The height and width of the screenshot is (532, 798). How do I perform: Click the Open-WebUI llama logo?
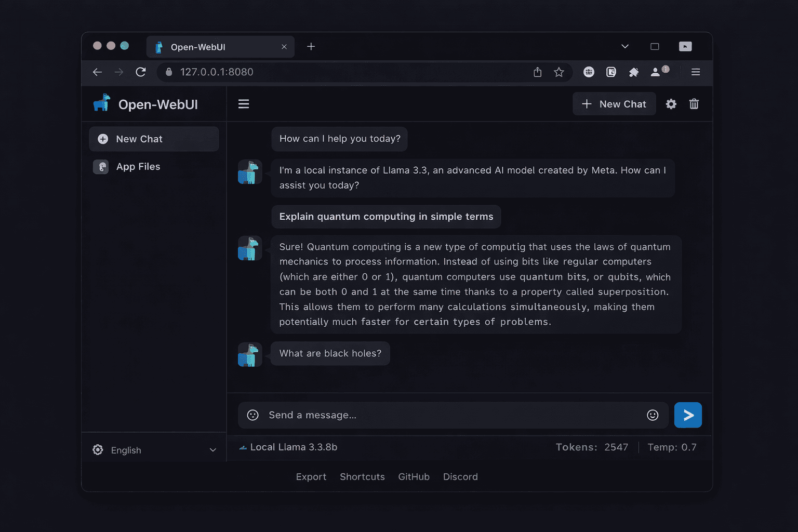(x=102, y=102)
